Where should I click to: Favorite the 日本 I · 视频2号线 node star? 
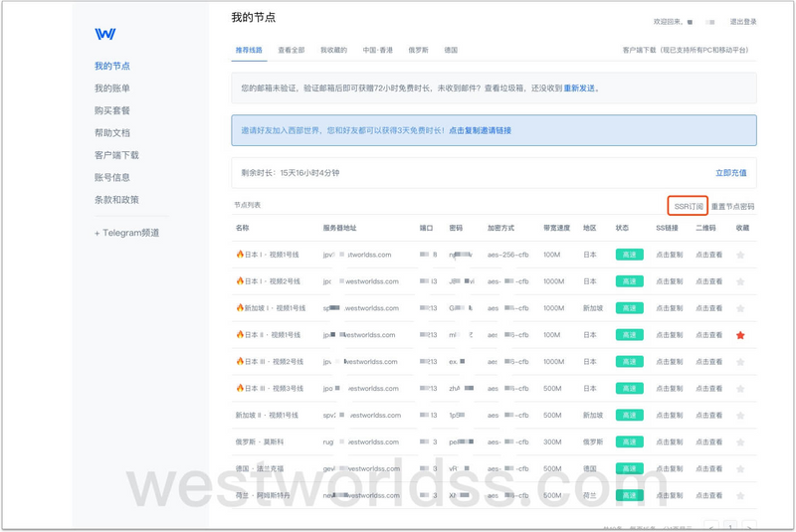(x=740, y=281)
